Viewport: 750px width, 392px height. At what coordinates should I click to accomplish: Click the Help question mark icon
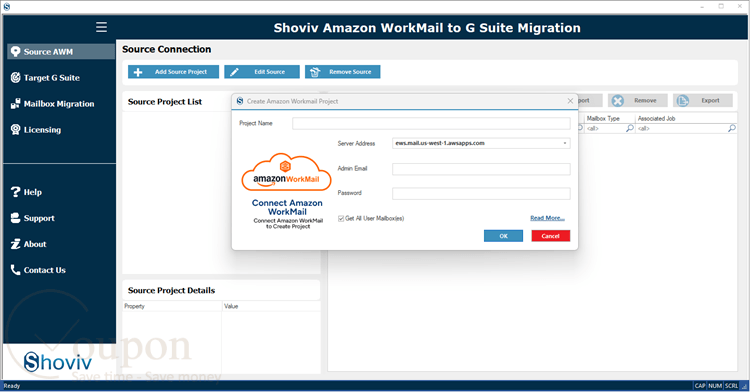click(15, 192)
